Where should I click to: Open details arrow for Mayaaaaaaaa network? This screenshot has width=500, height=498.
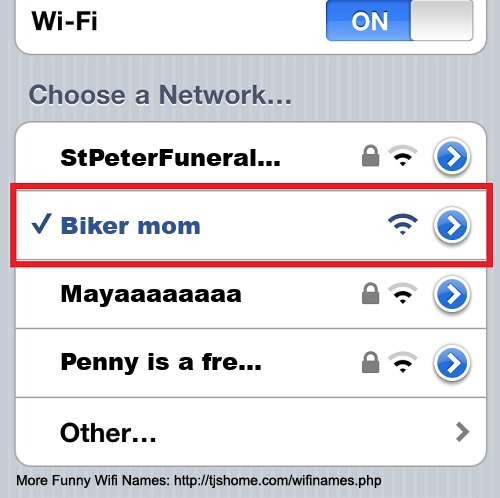click(452, 294)
